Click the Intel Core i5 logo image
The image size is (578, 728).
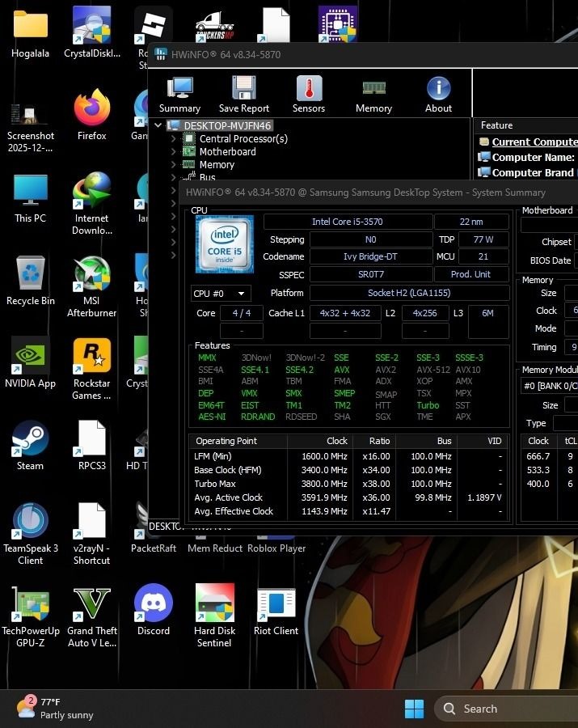[x=225, y=244]
